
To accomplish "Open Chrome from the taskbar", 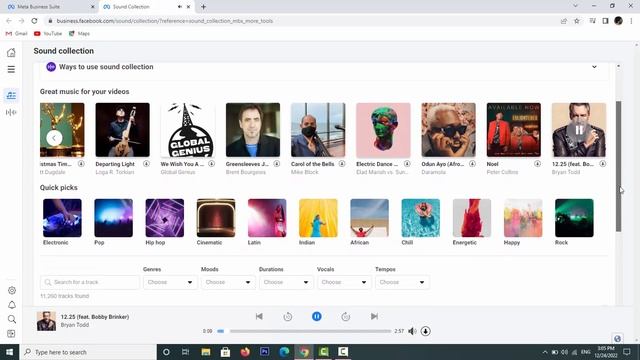I will (304, 352).
